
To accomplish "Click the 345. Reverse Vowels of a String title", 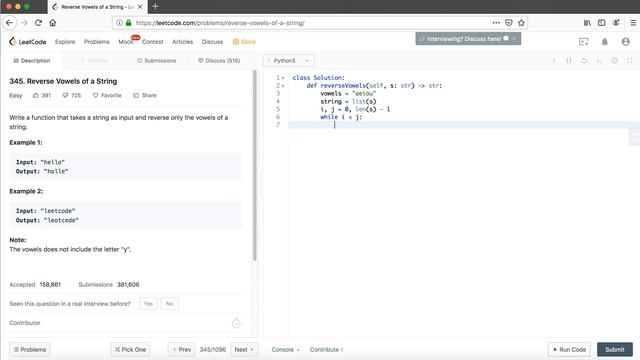I will [x=63, y=81].
